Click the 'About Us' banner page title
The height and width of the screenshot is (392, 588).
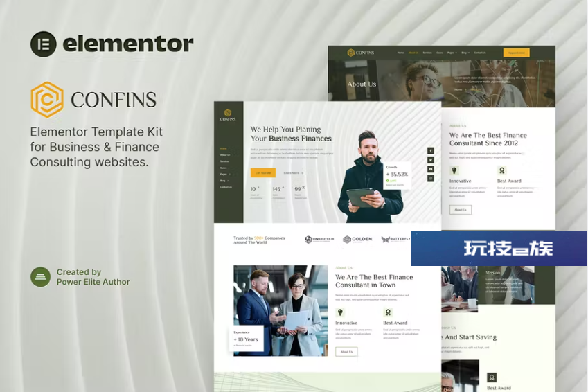362,84
